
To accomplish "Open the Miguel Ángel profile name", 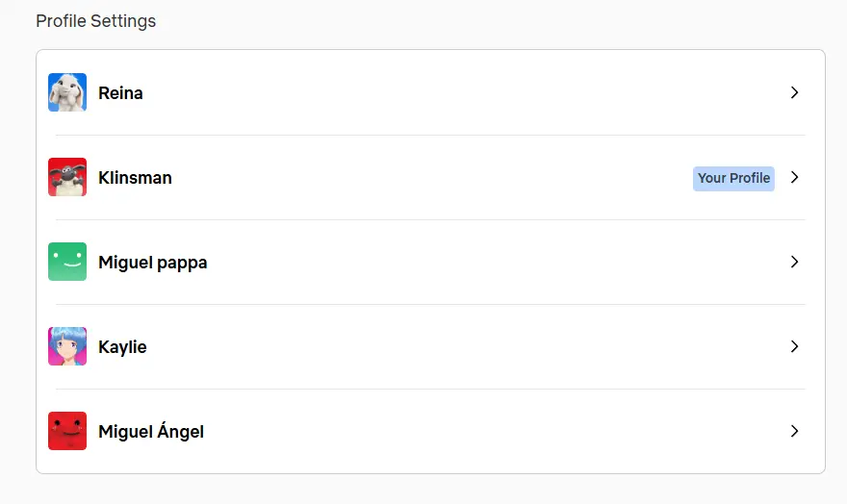I will [151, 431].
